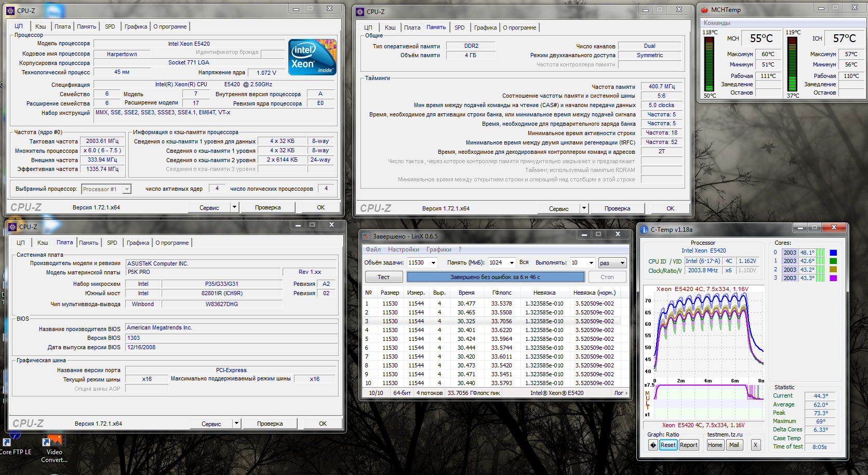
Task: Expand the Лог panel in LinX status bar
Action: coord(621,393)
